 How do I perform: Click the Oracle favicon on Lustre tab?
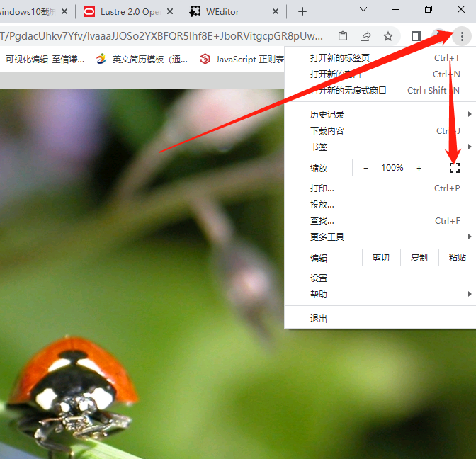[89, 11]
